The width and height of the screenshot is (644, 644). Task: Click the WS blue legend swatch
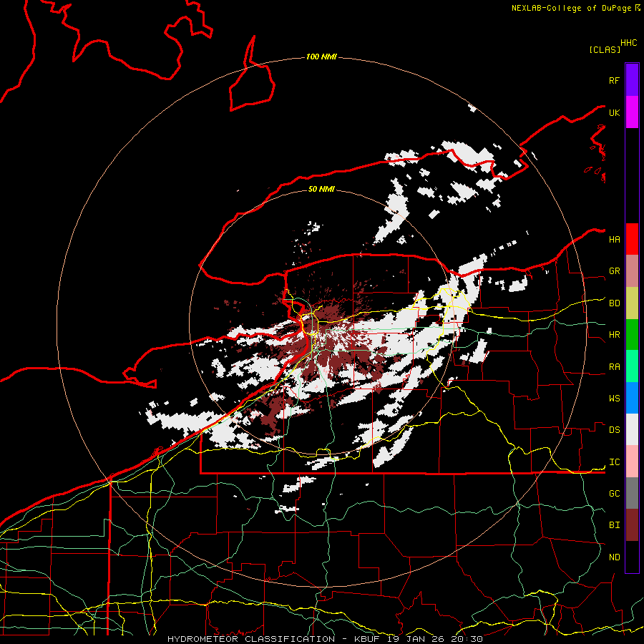pos(632,398)
